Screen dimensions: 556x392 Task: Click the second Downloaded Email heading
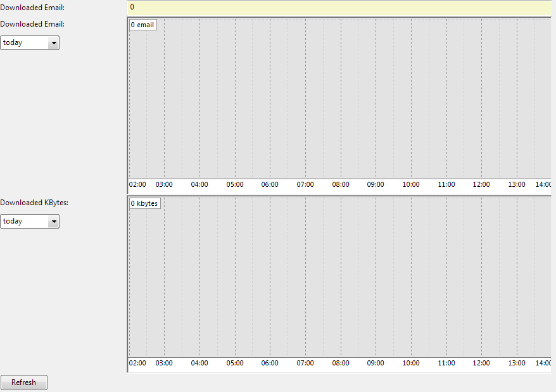click(32, 23)
